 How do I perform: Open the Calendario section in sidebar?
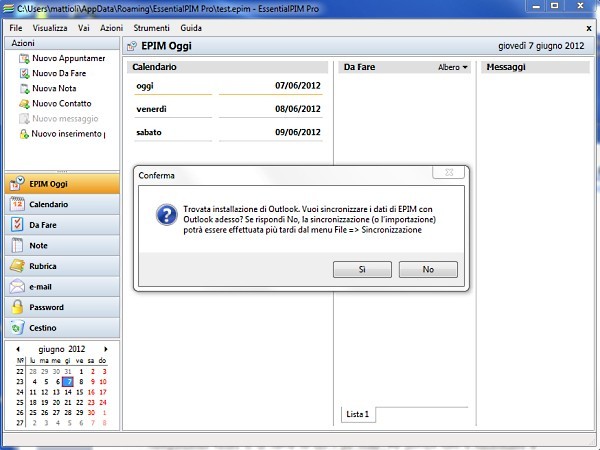pyautogui.click(x=61, y=205)
